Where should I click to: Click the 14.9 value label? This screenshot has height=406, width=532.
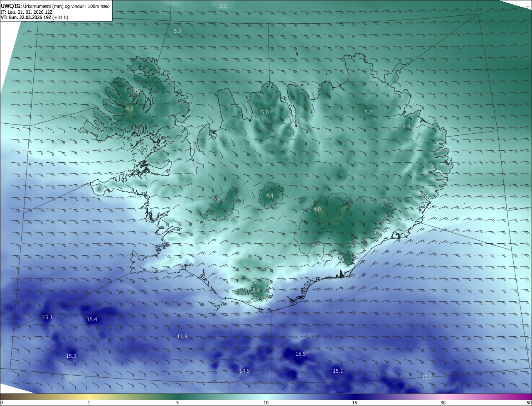click(x=244, y=371)
